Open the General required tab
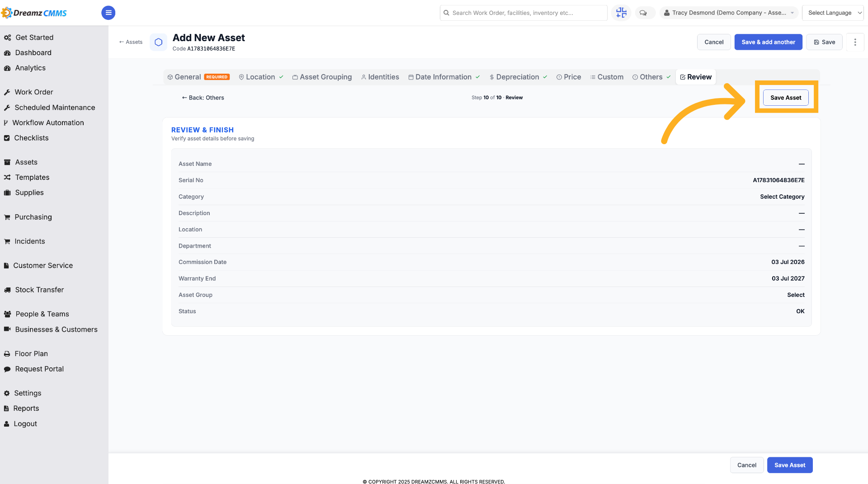This screenshot has height=484, width=868. tap(198, 77)
